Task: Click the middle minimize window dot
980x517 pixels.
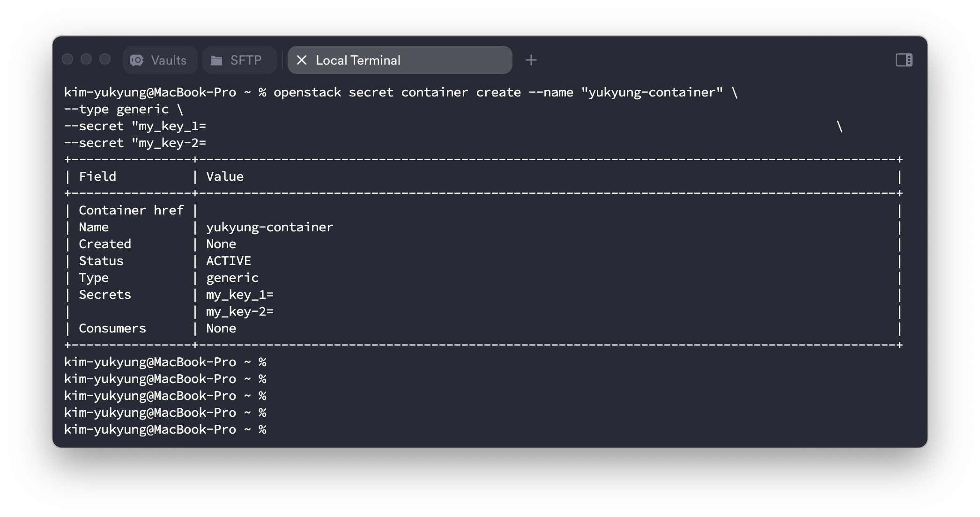Action: 86,59
